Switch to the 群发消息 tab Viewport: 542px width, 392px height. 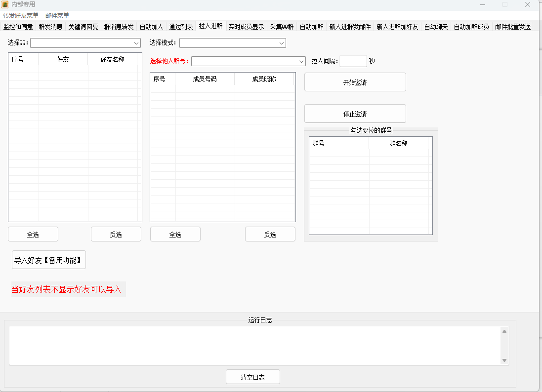pyautogui.click(x=50, y=27)
